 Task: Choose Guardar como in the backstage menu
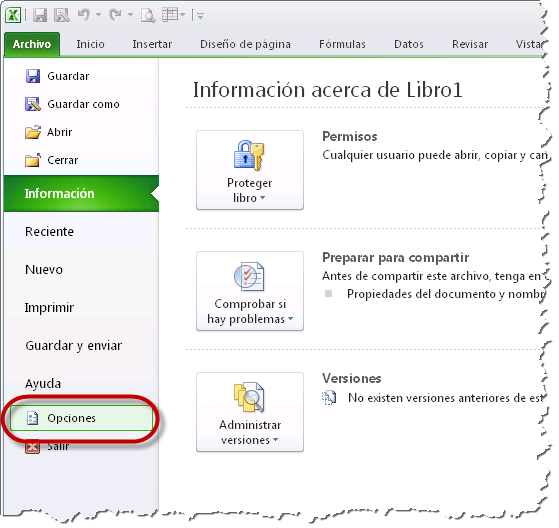point(83,104)
